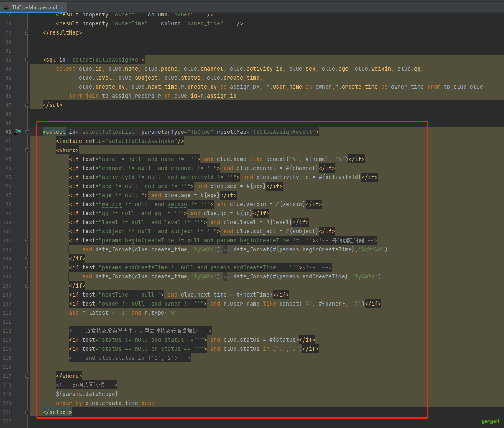
Task: Close the TbClueMapper.xml tab
Action: tap(62, 7)
